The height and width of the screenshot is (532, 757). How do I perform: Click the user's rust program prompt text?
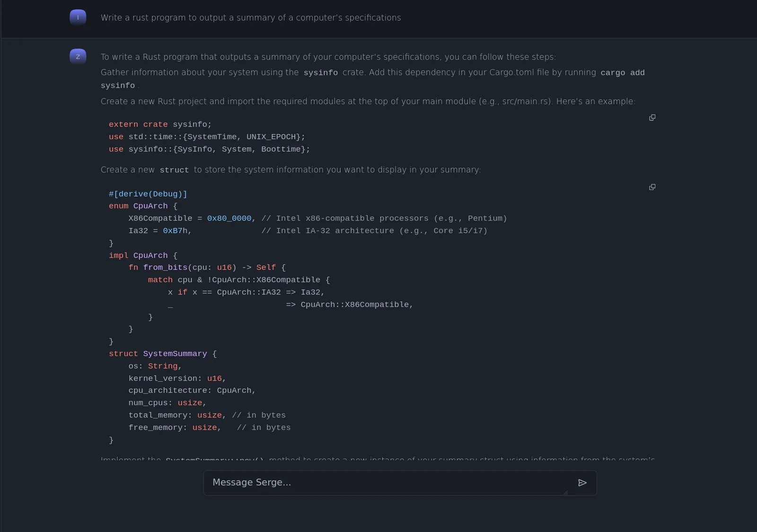tap(250, 17)
